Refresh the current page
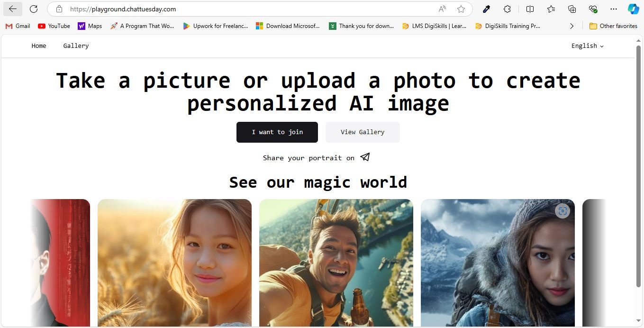 point(33,9)
